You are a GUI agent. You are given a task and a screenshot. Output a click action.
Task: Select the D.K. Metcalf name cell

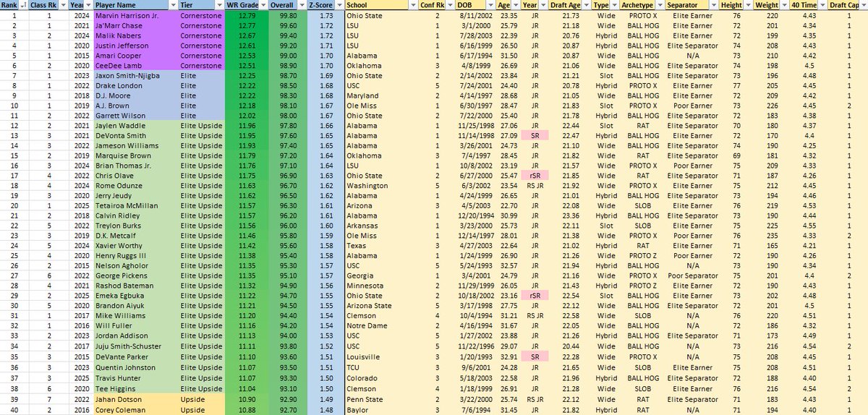point(135,236)
